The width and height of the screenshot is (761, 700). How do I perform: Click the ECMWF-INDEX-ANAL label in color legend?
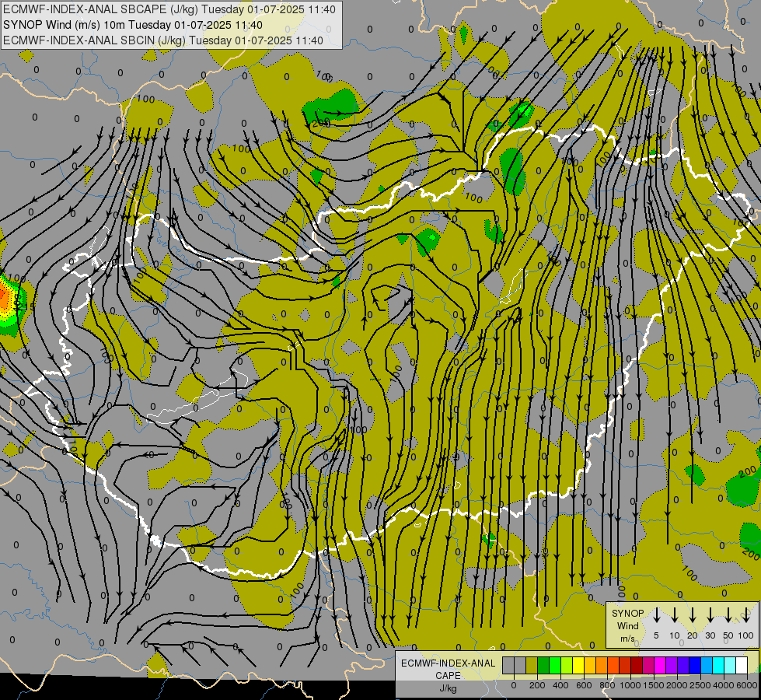click(x=448, y=663)
